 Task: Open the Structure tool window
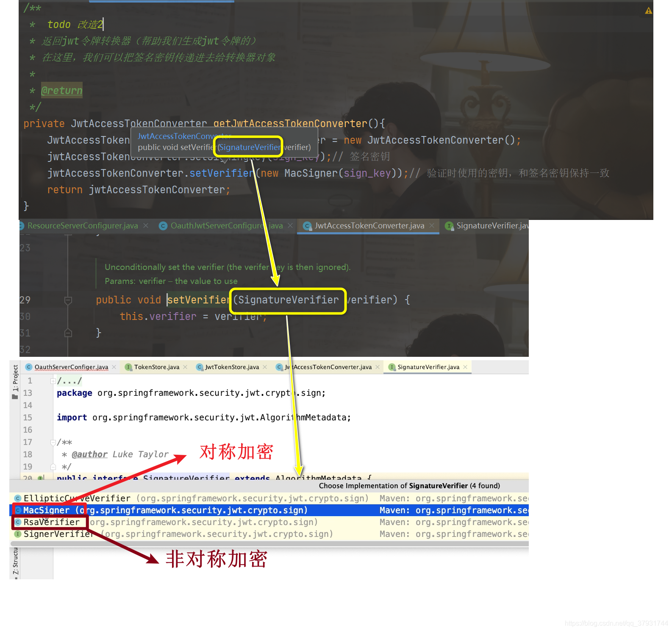point(15,563)
